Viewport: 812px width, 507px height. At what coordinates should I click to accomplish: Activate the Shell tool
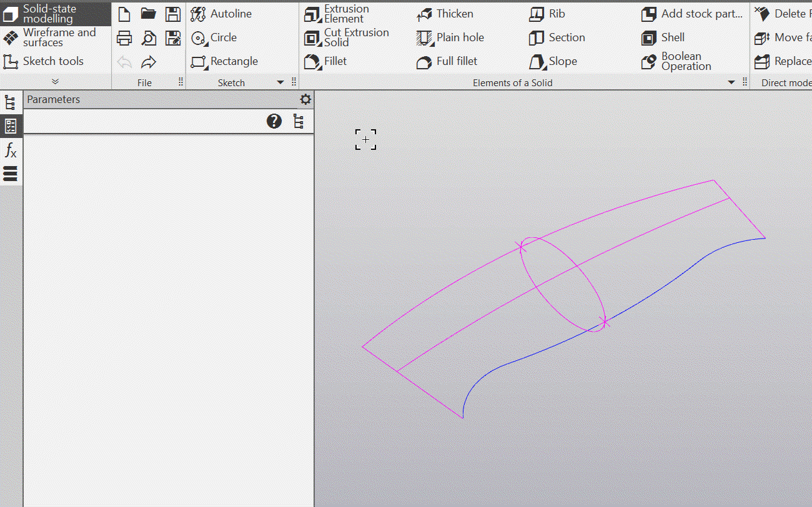pyautogui.click(x=663, y=37)
